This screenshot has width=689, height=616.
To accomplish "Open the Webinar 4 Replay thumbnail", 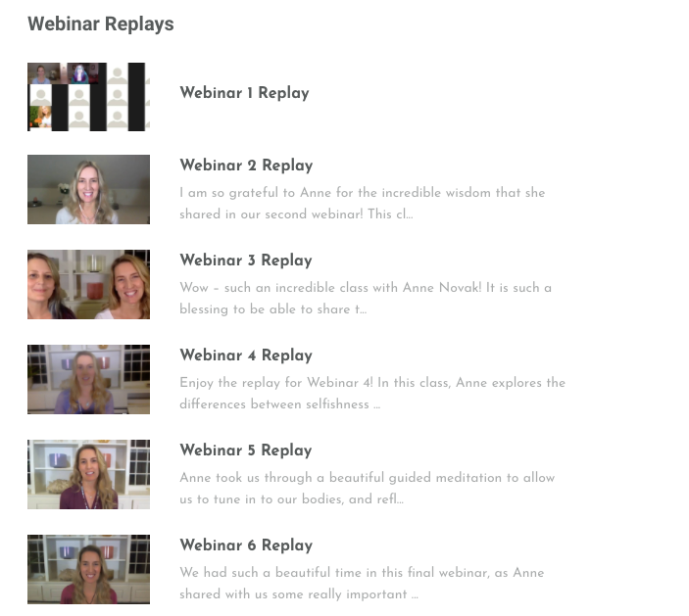I will [x=88, y=379].
